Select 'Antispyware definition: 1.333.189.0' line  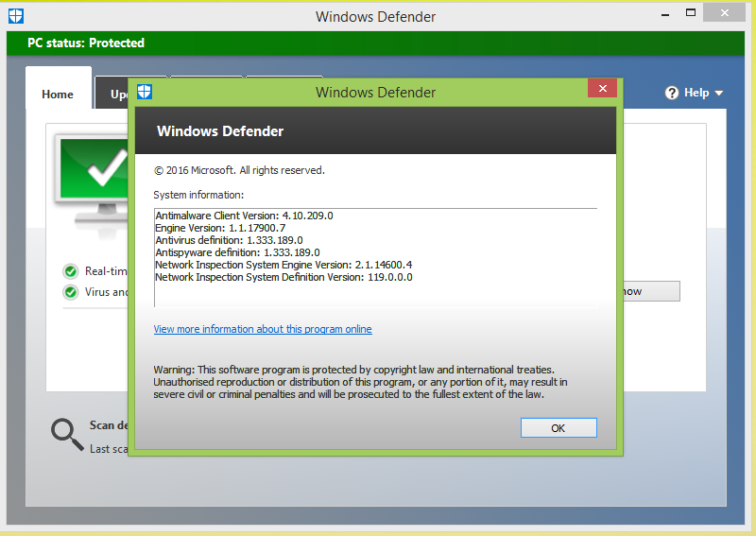[237, 252]
